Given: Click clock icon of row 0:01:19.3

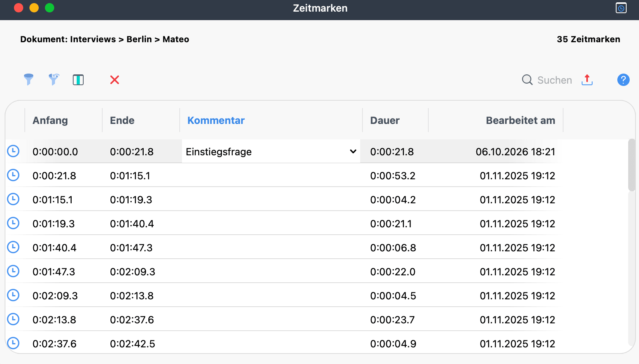Looking at the screenshot, I should tap(13, 223).
